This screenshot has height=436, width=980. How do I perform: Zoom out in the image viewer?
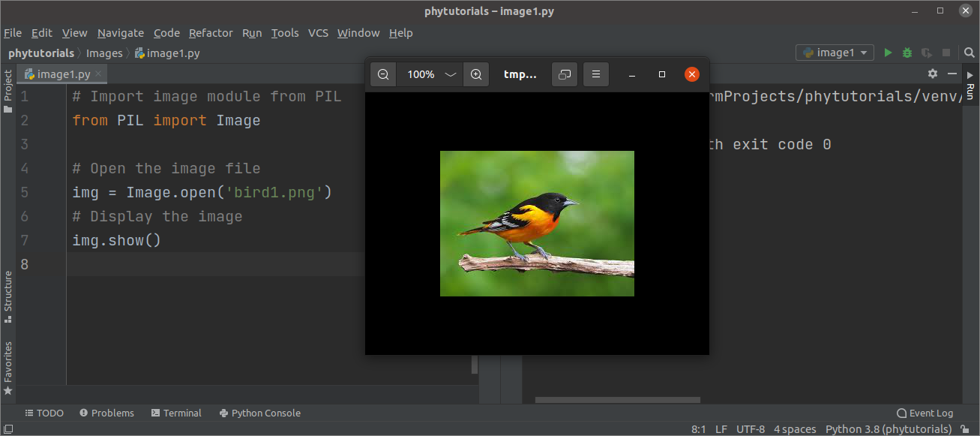coord(382,74)
